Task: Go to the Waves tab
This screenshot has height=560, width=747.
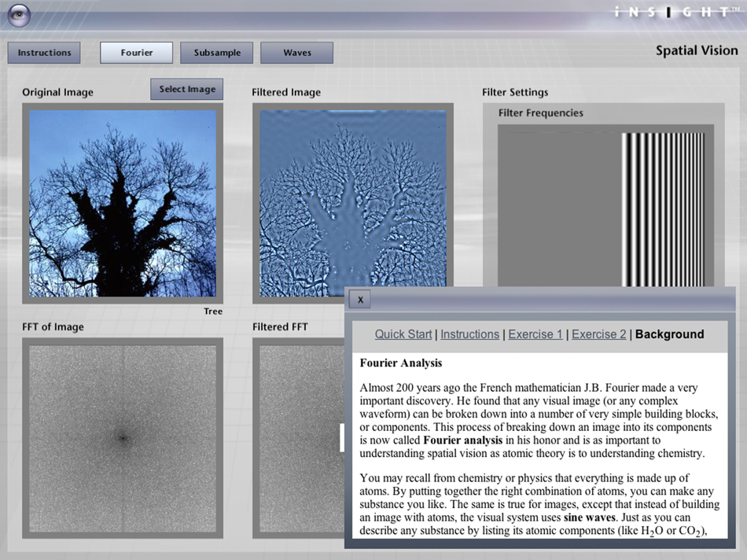Action: pyautogui.click(x=297, y=53)
